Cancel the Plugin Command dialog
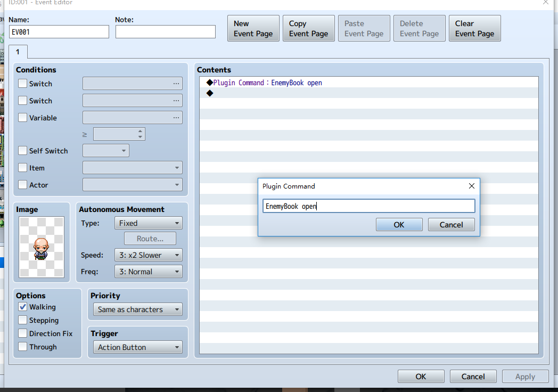 451,225
